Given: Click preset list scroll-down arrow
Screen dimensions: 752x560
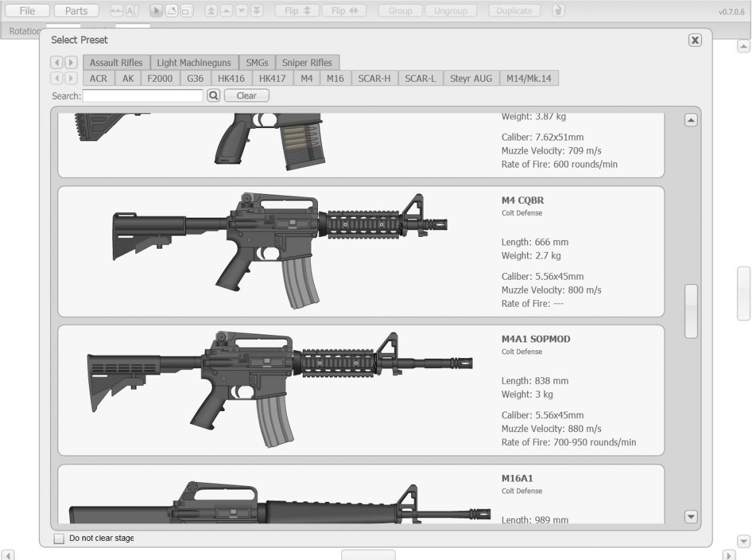Looking at the screenshot, I should [691, 516].
